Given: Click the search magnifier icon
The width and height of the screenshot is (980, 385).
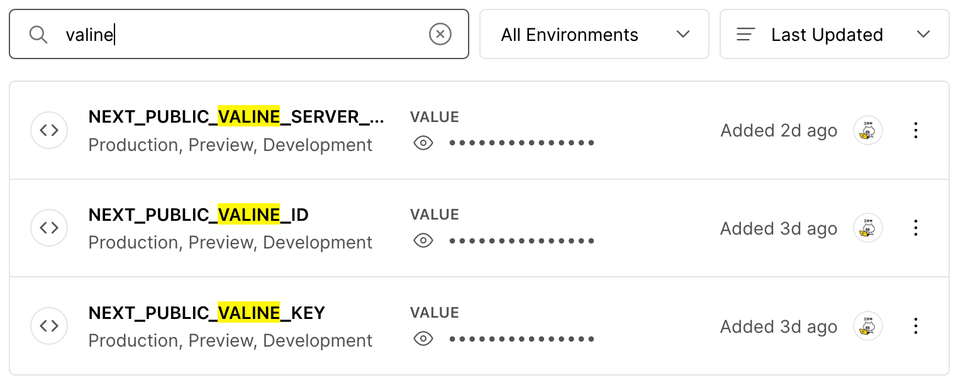Looking at the screenshot, I should [x=38, y=35].
